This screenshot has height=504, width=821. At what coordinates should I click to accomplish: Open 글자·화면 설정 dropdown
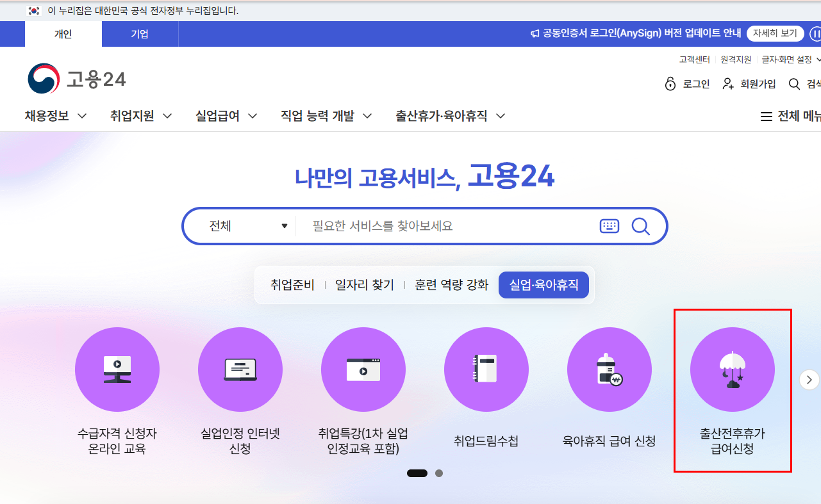791,60
